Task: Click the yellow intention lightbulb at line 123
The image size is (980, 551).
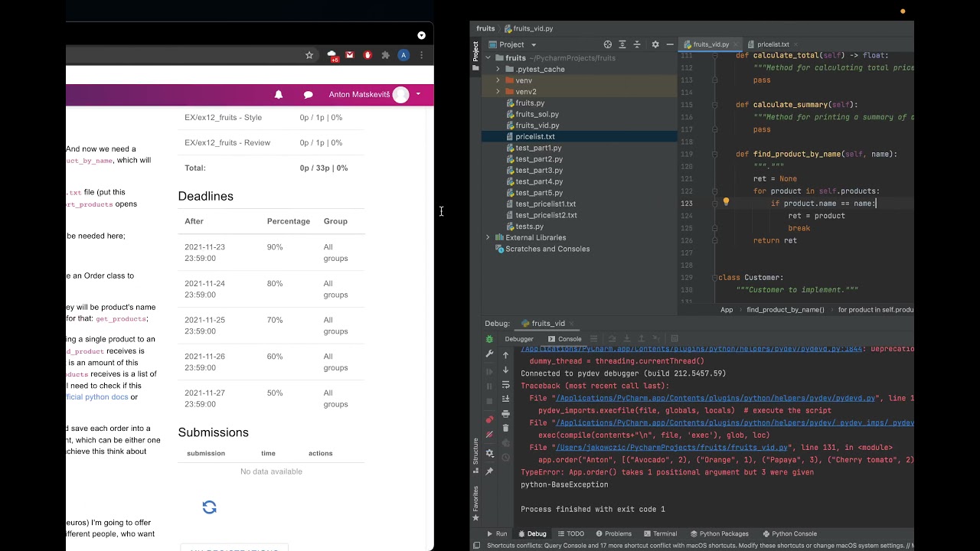Action: click(x=727, y=203)
